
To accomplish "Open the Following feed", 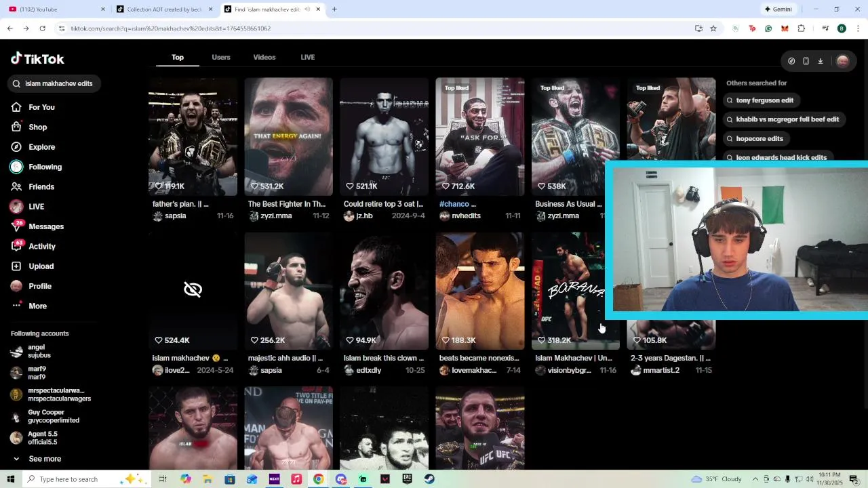I will [45, 167].
